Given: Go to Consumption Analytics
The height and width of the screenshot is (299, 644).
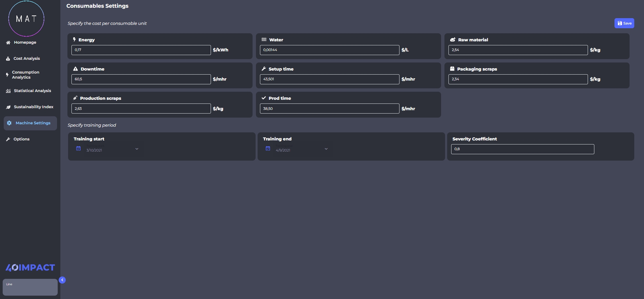Looking at the screenshot, I should coord(25,75).
